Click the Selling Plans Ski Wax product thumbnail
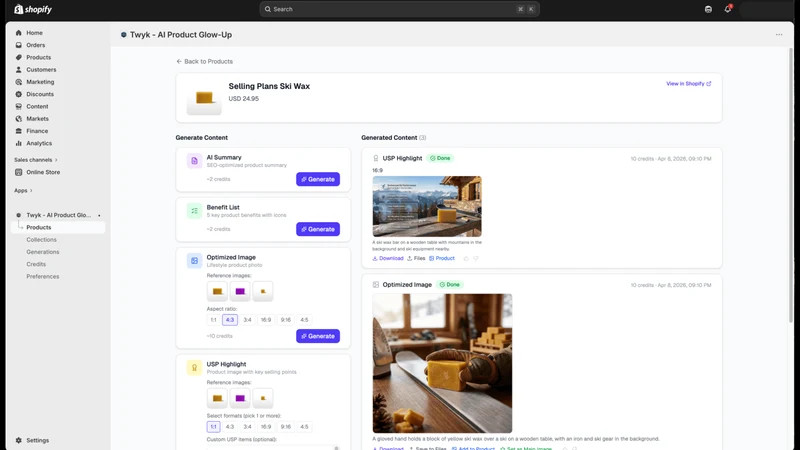The image size is (800, 450). [x=204, y=98]
